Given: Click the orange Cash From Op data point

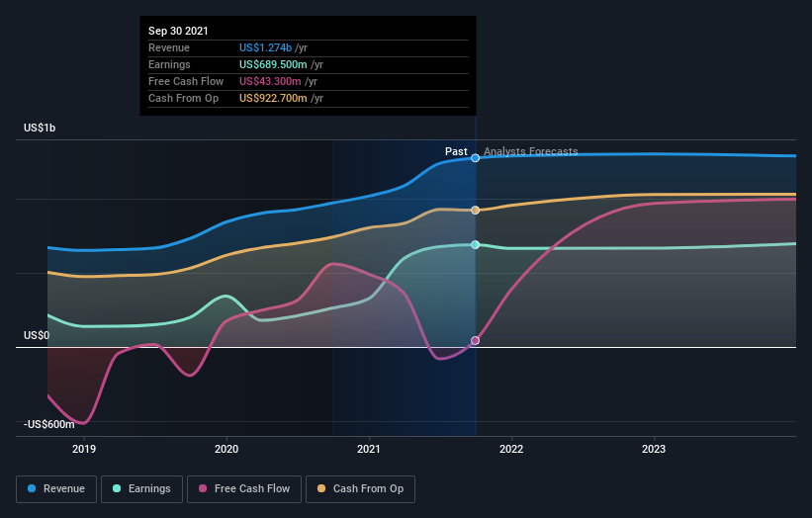Looking at the screenshot, I should pyautogui.click(x=475, y=211).
